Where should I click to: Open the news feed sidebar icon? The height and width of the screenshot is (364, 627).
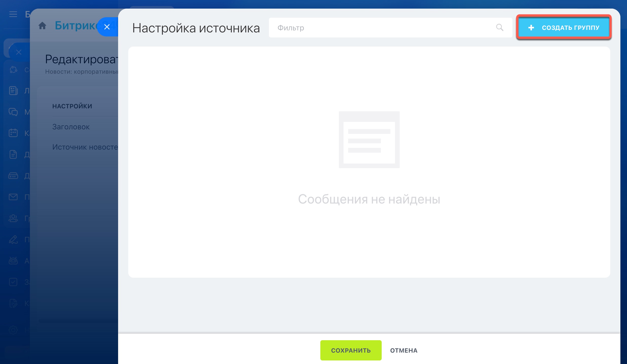[x=13, y=90]
